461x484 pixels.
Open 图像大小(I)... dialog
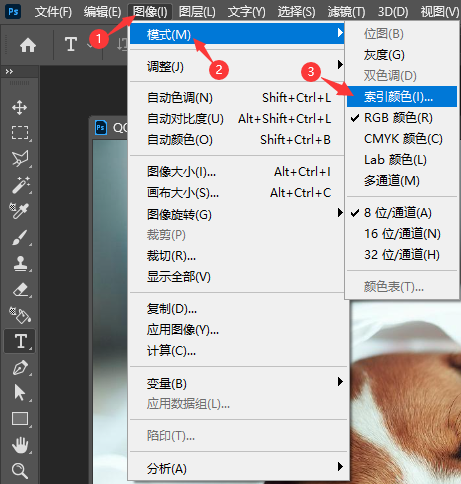tap(237, 172)
